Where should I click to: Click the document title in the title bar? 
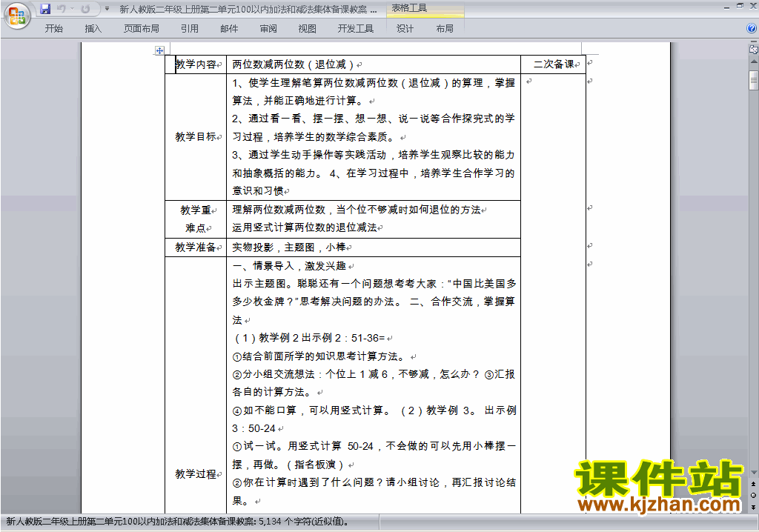click(248, 9)
